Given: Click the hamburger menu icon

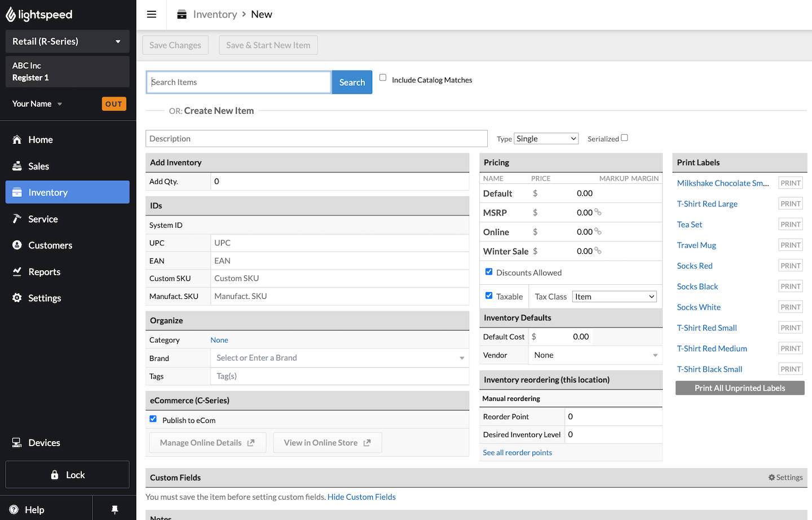Looking at the screenshot, I should tap(152, 15).
